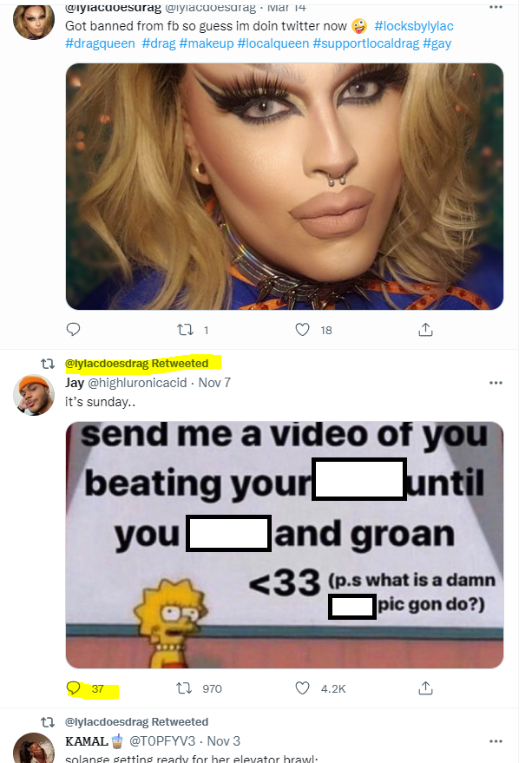Image resolution: width=532 pixels, height=763 pixels.
Task: Open more options on KAMAL's tweet
Action: [496, 741]
